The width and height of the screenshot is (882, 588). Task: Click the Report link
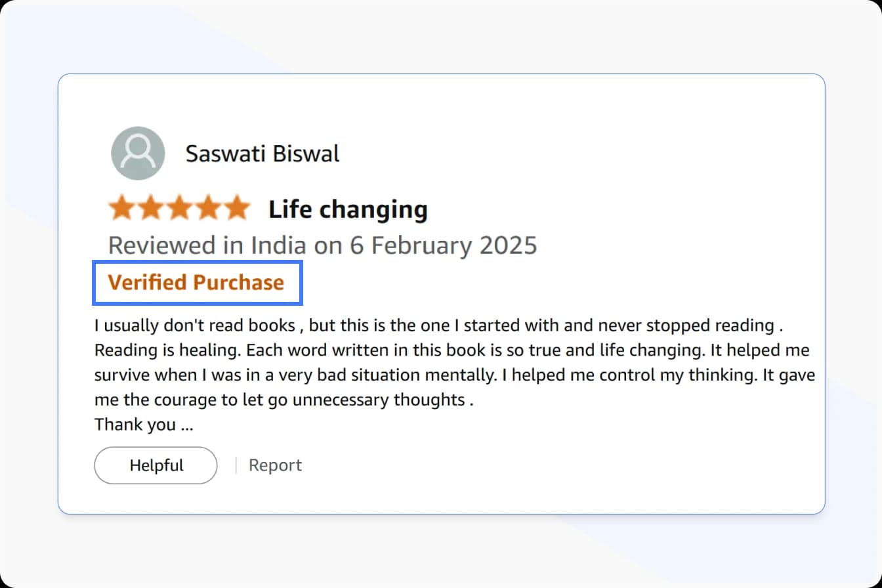(275, 465)
